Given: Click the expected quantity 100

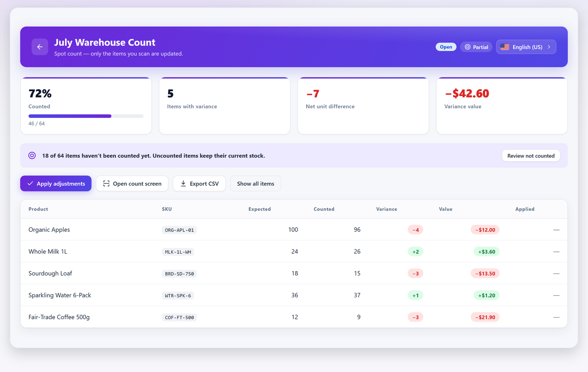Looking at the screenshot, I should 293,230.
